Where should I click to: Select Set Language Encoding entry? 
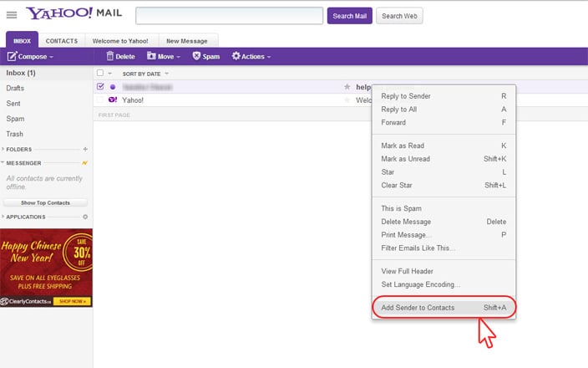tap(444, 284)
